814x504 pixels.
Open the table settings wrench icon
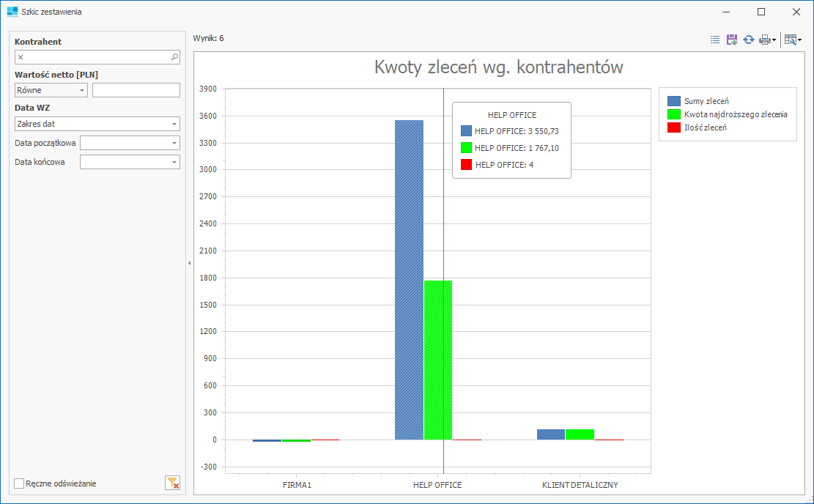pos(791,40)
